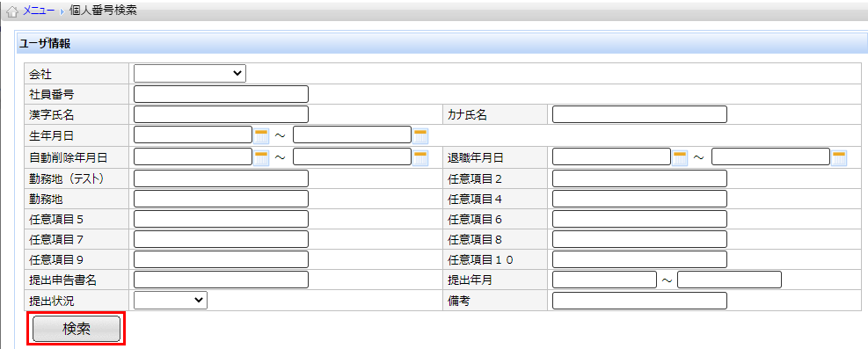Open calendar for 退職年月日 start date
The image size is (868, 349).
pos(680,157)
